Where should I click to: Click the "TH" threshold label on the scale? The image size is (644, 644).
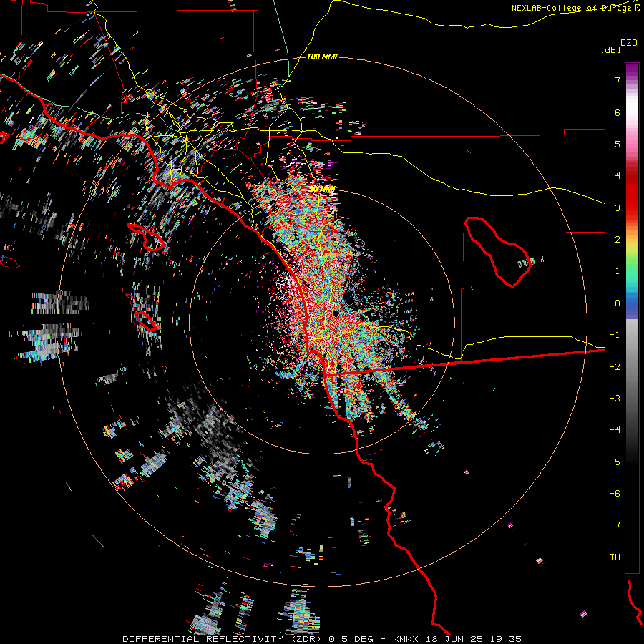coord(615,557)
